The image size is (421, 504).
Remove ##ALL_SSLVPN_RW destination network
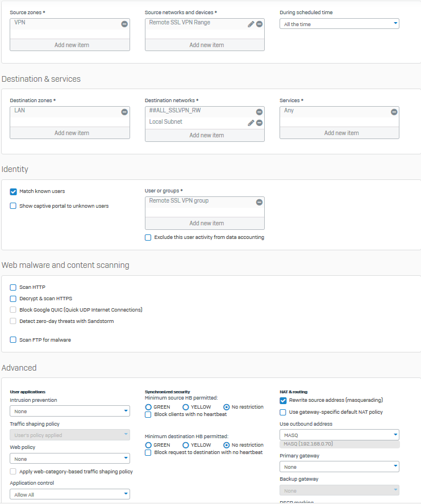(x=259, y=112)
